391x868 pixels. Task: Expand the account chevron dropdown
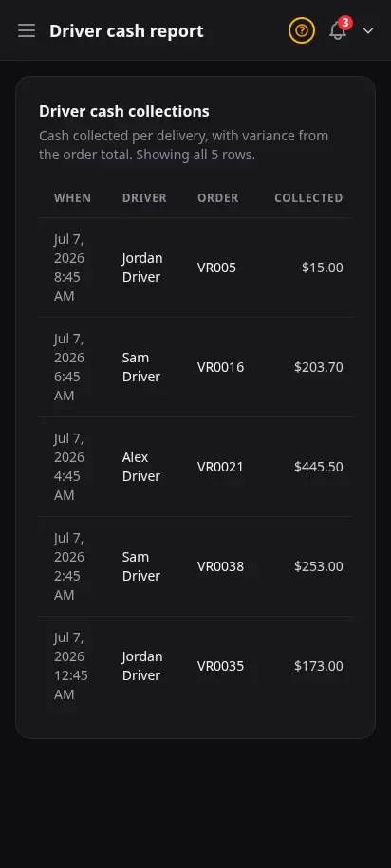[x=368, y=30]
